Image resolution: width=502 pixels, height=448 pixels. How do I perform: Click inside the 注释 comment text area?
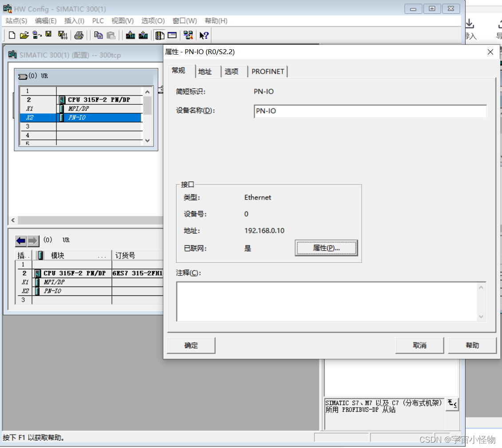click(x=327, y=302)
